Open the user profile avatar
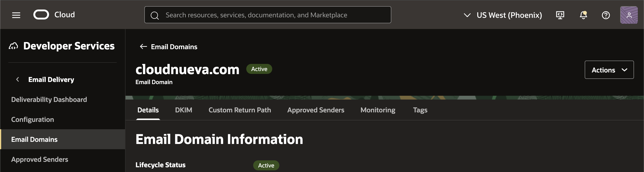The width and height of the screenshot is (644, 172). click(x=629, y=15)
